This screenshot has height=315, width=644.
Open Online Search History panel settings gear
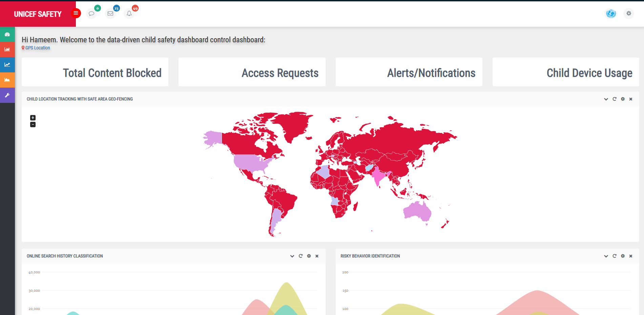[309, 256]
